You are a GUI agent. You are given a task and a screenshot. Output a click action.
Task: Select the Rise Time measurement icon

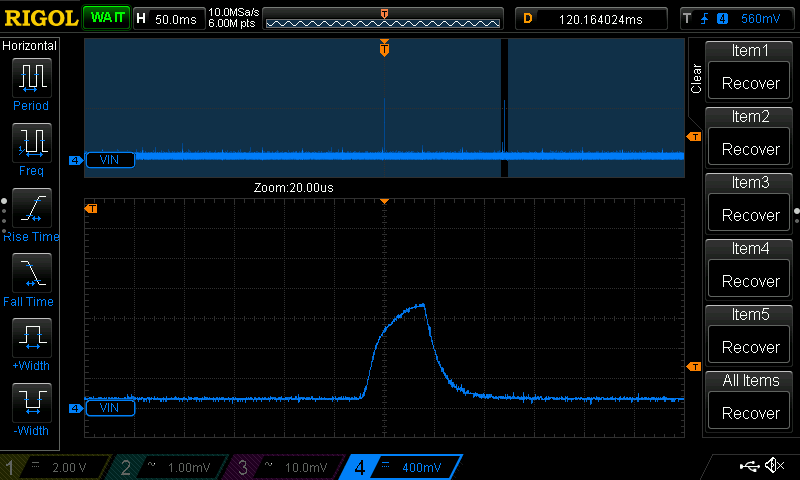pyautogui.click(x=32, y=208)
